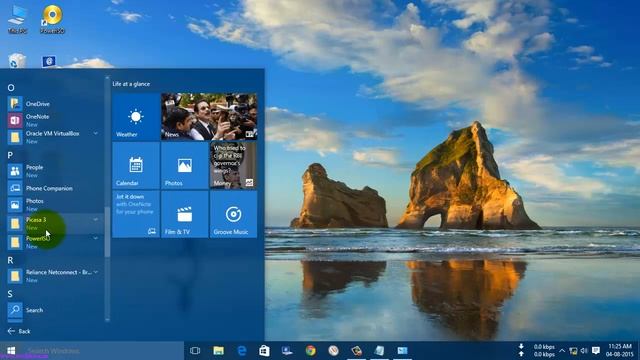Open the PowerISO folder entry
Viewport: 640px width, 360px height.
click(53, 242)
